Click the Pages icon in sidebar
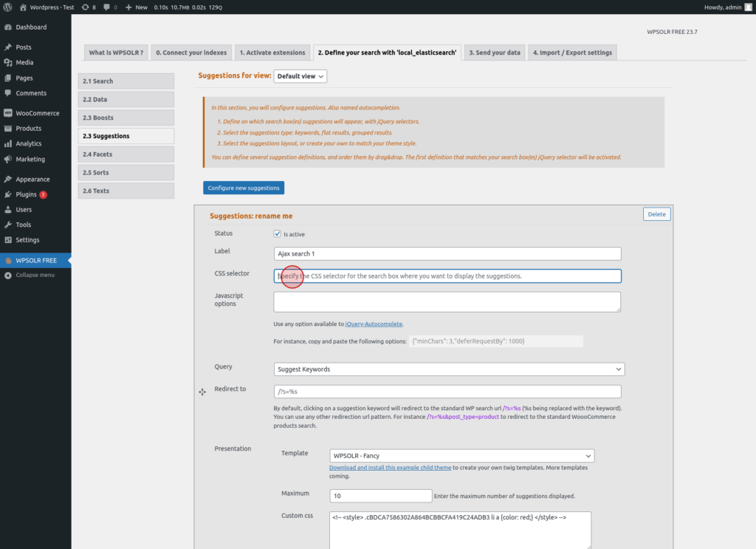Image resolution: width=756 pixels, height=549 pixels. (7, 78)
